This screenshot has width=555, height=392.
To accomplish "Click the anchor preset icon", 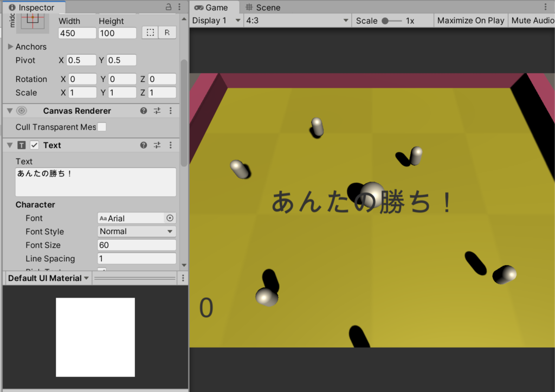I will (33, 21).
